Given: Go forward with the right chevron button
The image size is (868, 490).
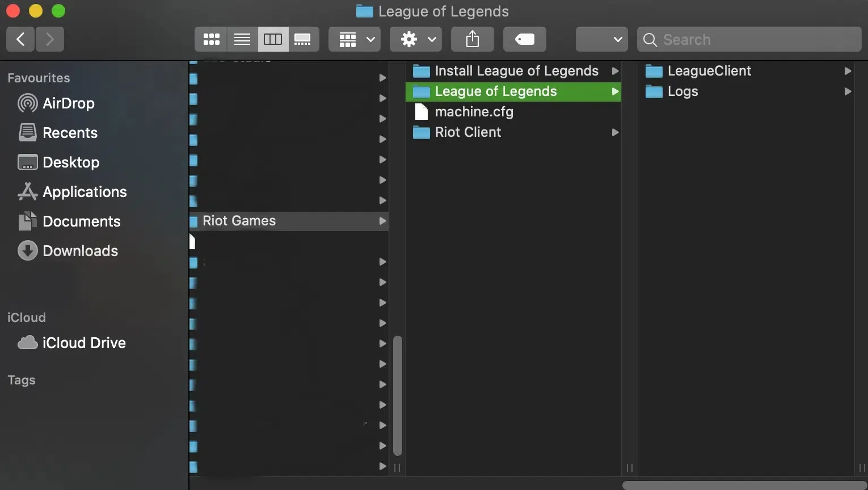Looking at the screenshot, I should pyautogui.click(x=50, y=39).
